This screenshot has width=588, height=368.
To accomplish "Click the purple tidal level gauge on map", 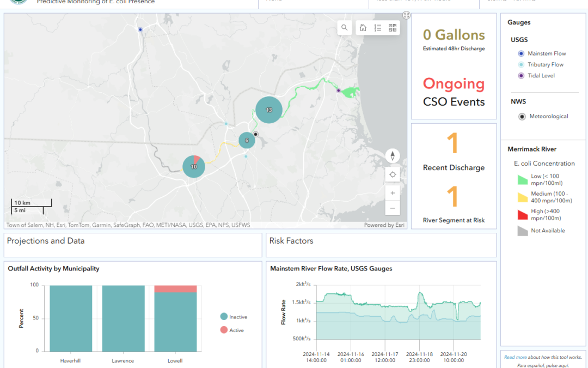I will [x=338, y=91].
